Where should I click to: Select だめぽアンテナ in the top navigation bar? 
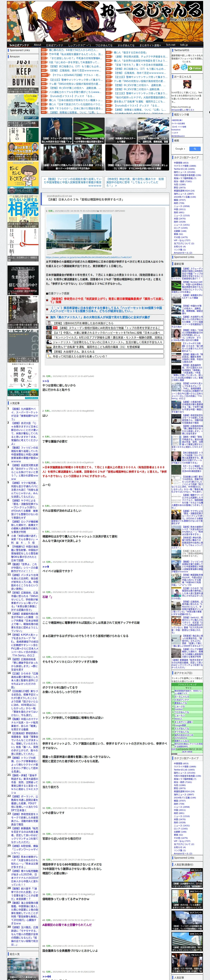tap(54, 45)
